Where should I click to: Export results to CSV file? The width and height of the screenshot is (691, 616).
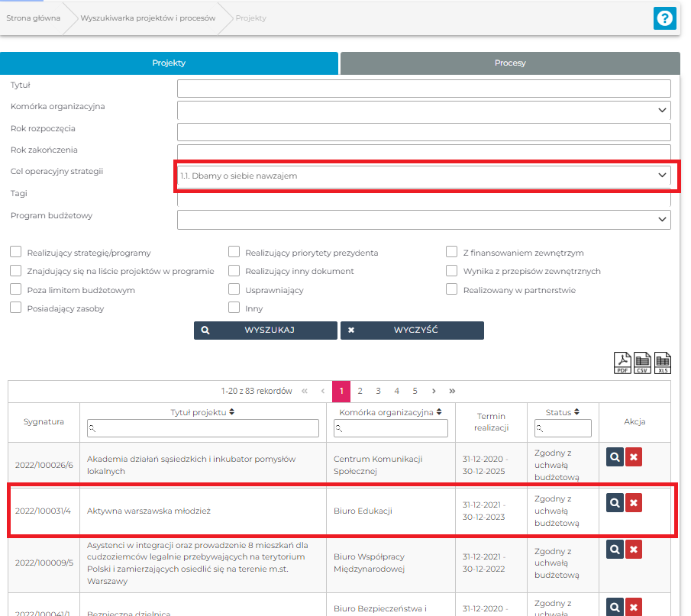(643, 363)
